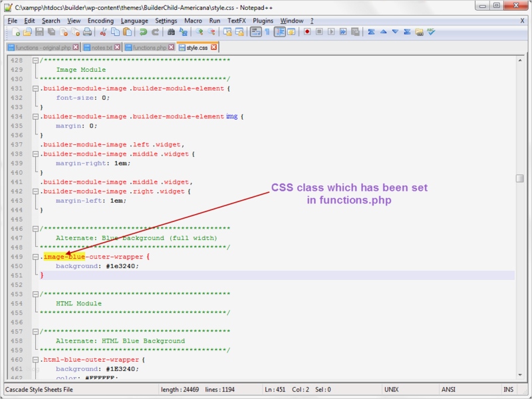Click the Print toolbar icon

pos(87,32)
